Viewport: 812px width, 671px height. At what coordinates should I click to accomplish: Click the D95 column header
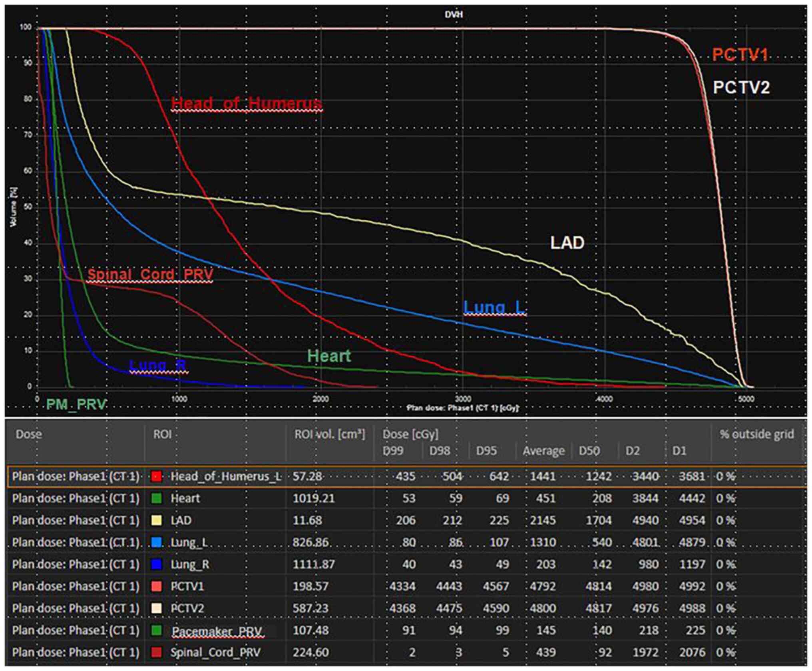pyautogui.click(x=486, y=451)
